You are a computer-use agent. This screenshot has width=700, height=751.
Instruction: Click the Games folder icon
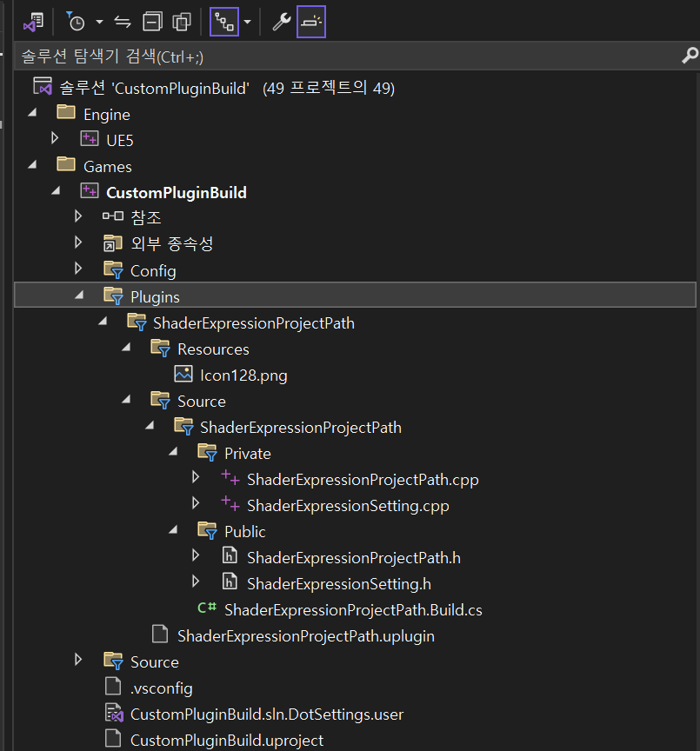point(66,165)
